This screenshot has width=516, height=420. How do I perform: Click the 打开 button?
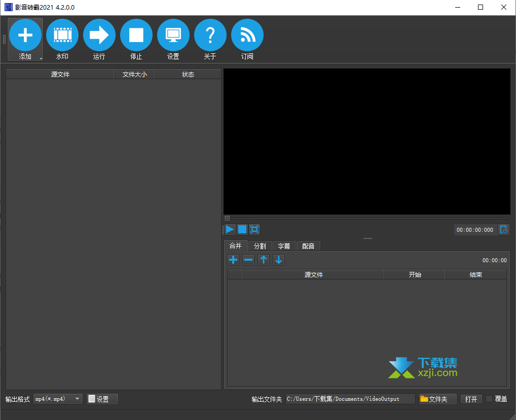(x=471, y=399)
